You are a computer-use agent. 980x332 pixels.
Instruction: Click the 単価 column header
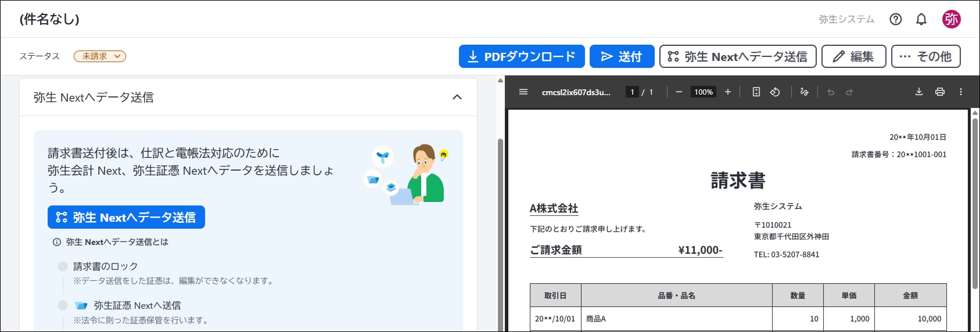point(849,295)
